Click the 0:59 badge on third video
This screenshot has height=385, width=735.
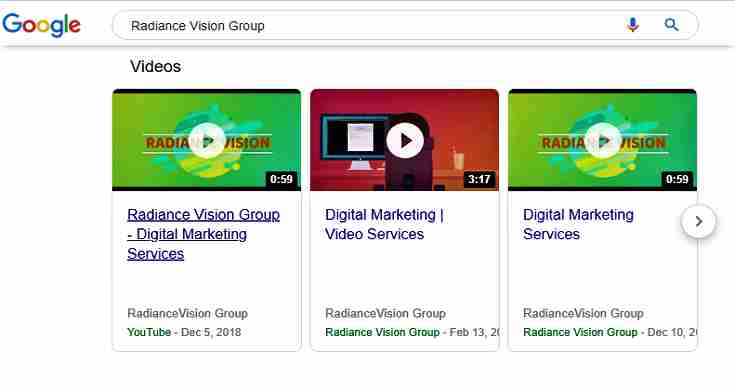click(x=677, y=179)
